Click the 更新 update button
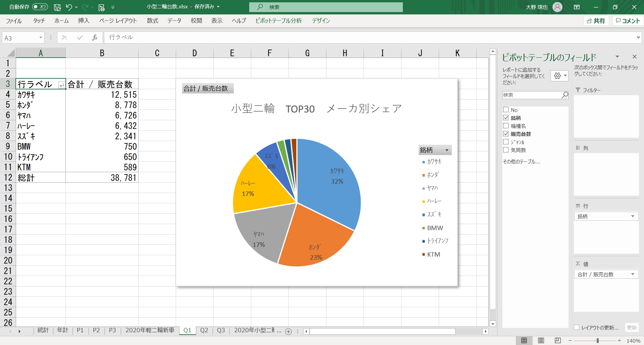 click(632, 328)
